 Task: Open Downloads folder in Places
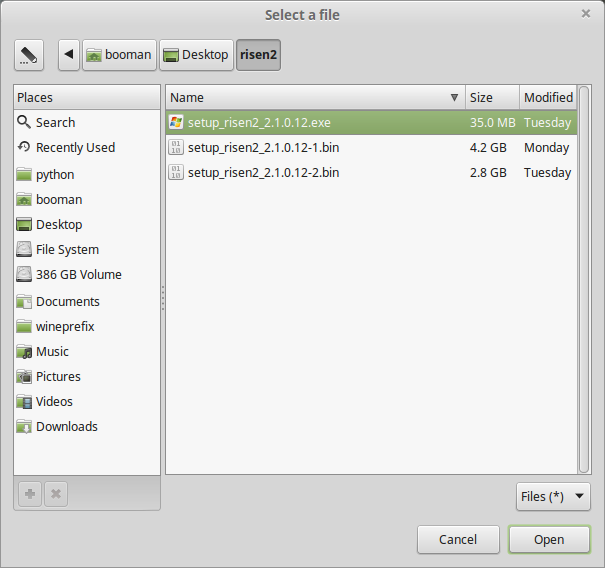(x=87, y=426)
